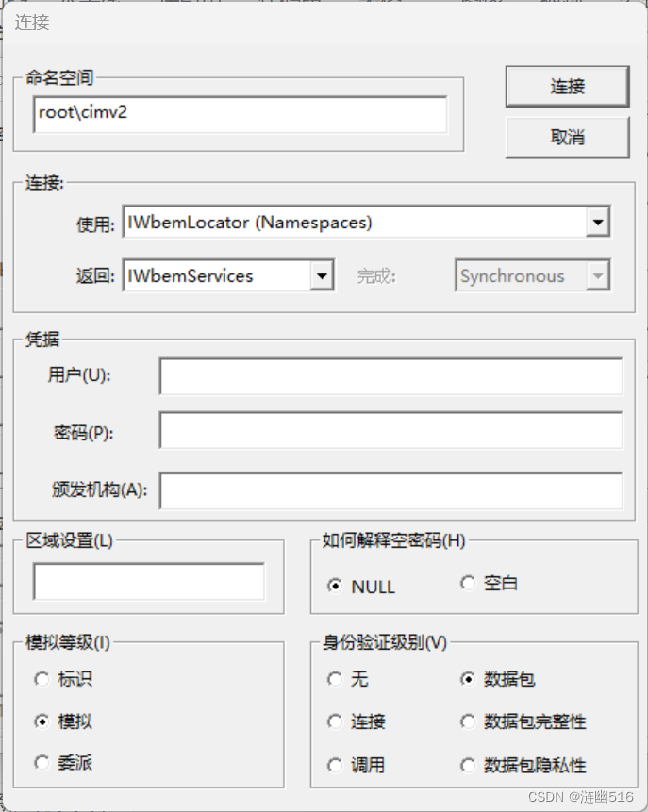Click the 身份验证级别(V) group label

point(384,642)
